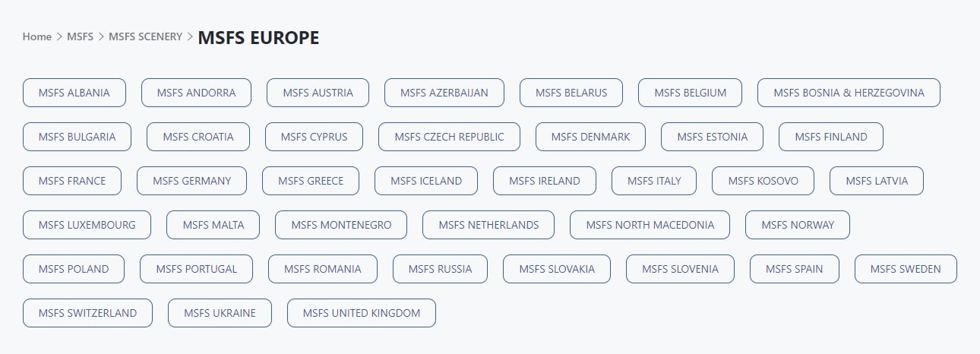980x354 pixels.
Task: Click the Home breadcrumb link
Action: (36, 36)
